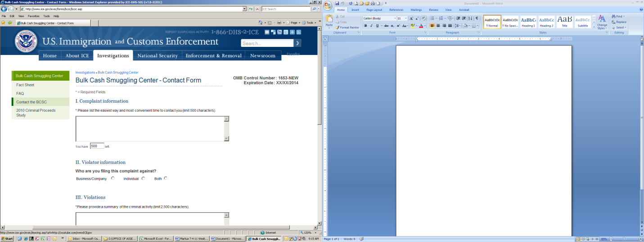Click the Grow Font icon in Word
This screenshot has width=644, height=242.
click(x=411, y=18)
